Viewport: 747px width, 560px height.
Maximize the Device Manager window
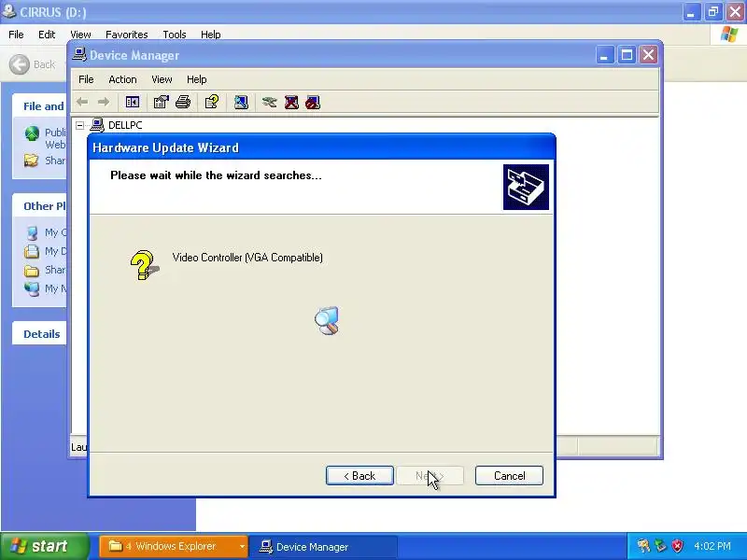coord(627,55)
